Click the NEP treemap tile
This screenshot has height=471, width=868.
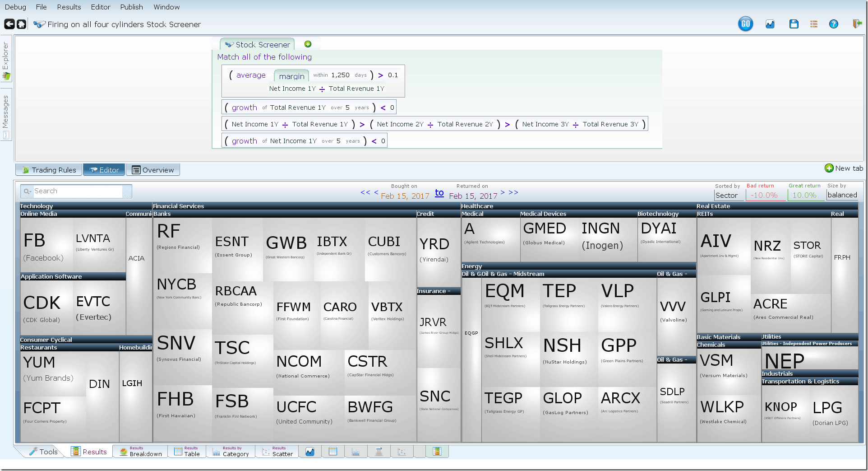(809, 359)
